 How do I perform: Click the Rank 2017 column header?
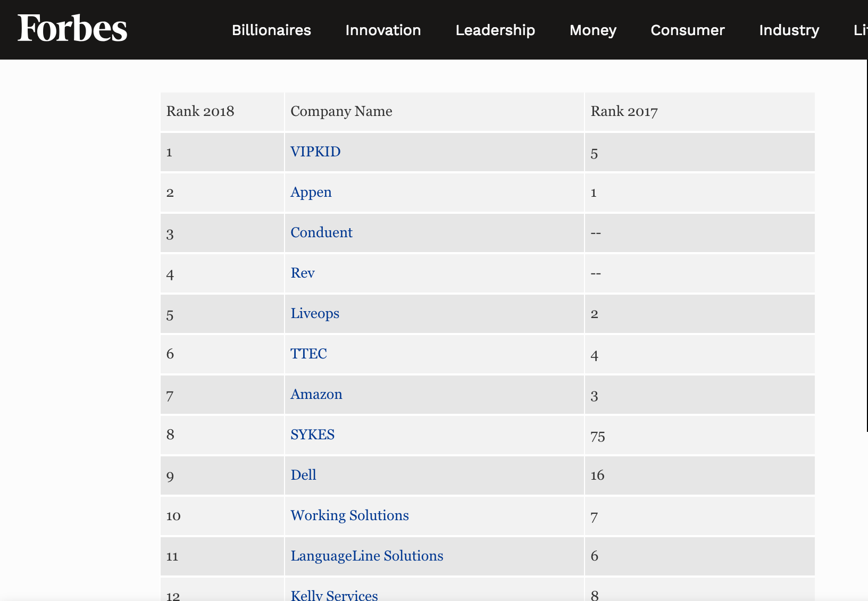click(x=700, y=112)
